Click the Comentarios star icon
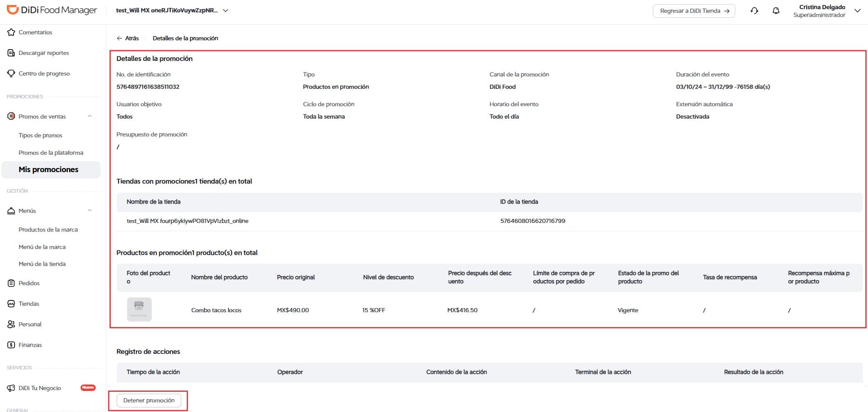The width and height of the screenshot is (868, 412). [x=11, y=32]
